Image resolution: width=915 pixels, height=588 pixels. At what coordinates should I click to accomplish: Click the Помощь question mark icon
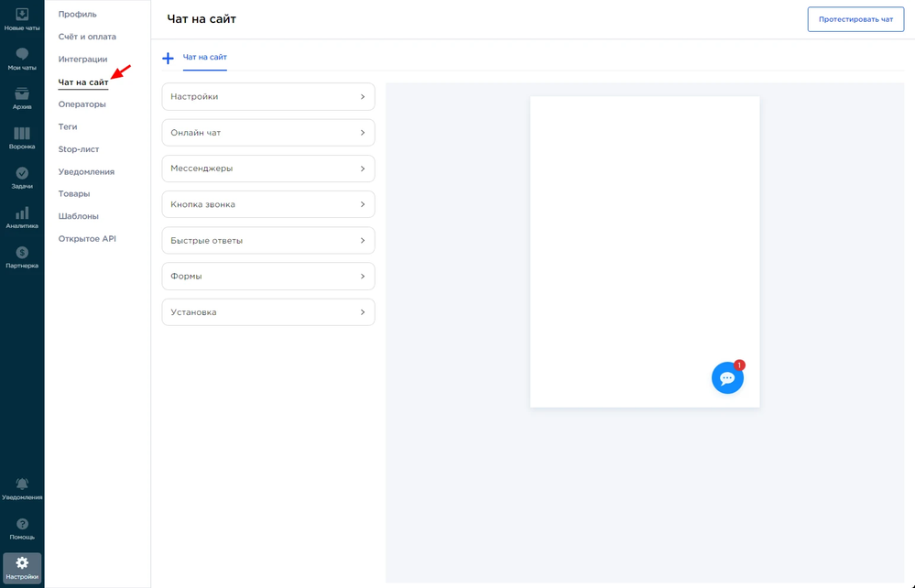pos(22,525)
